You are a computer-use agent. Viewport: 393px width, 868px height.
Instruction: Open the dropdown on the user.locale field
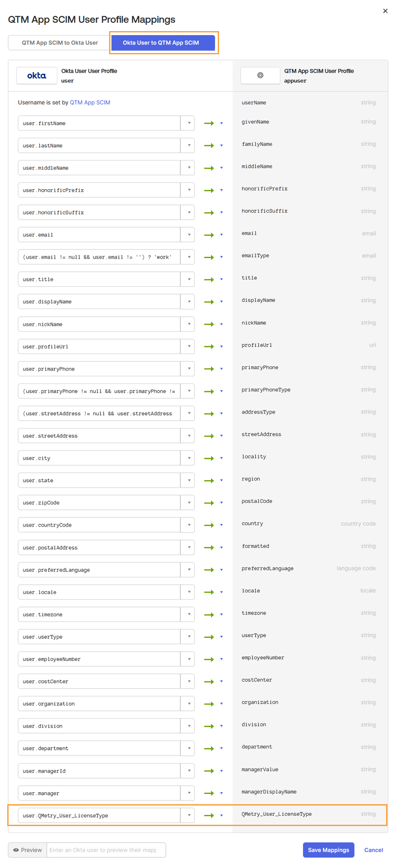tap(188, 592)
